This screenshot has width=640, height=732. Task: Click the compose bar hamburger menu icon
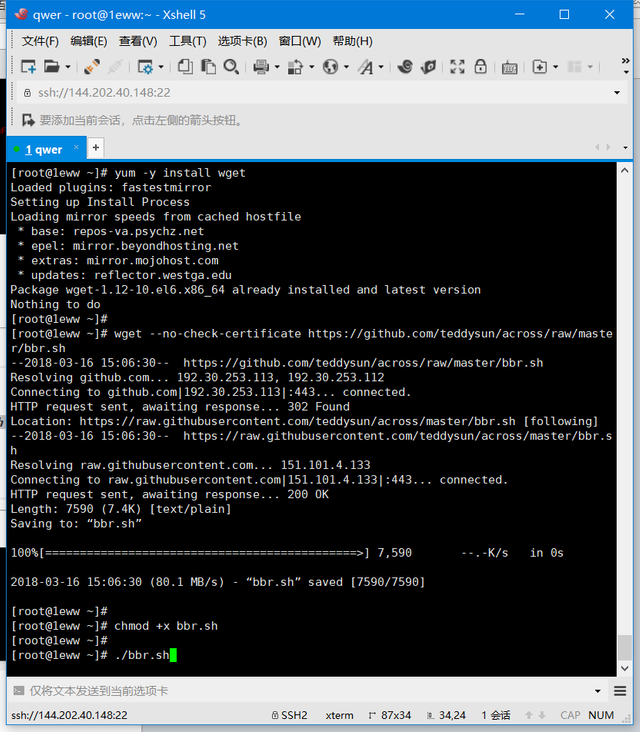coord(620,691)
